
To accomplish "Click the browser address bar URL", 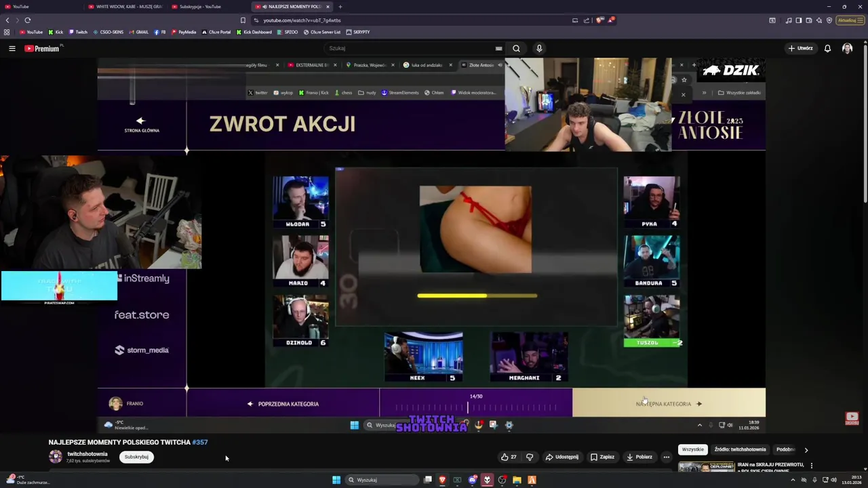I will coord(302,20).
